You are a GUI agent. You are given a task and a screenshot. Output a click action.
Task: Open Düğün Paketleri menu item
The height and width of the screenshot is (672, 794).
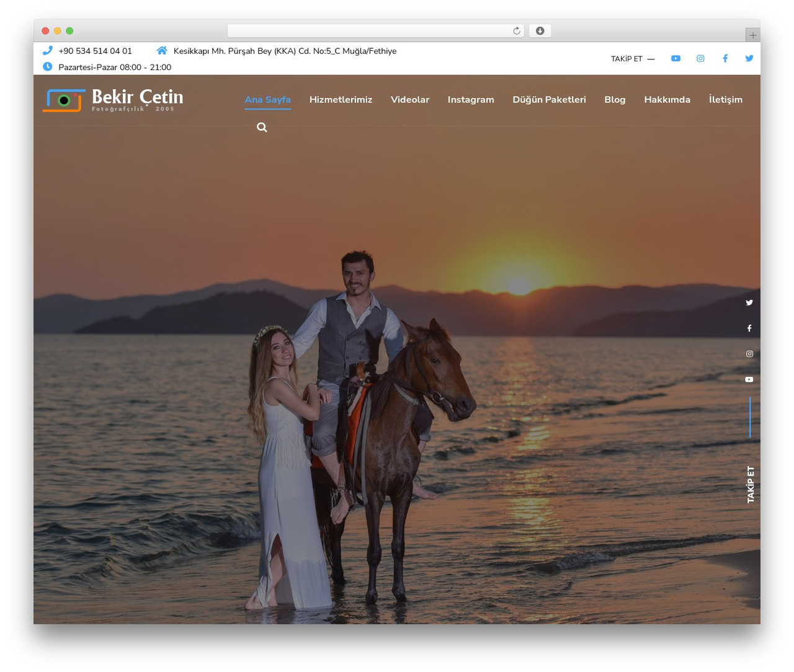549,99
